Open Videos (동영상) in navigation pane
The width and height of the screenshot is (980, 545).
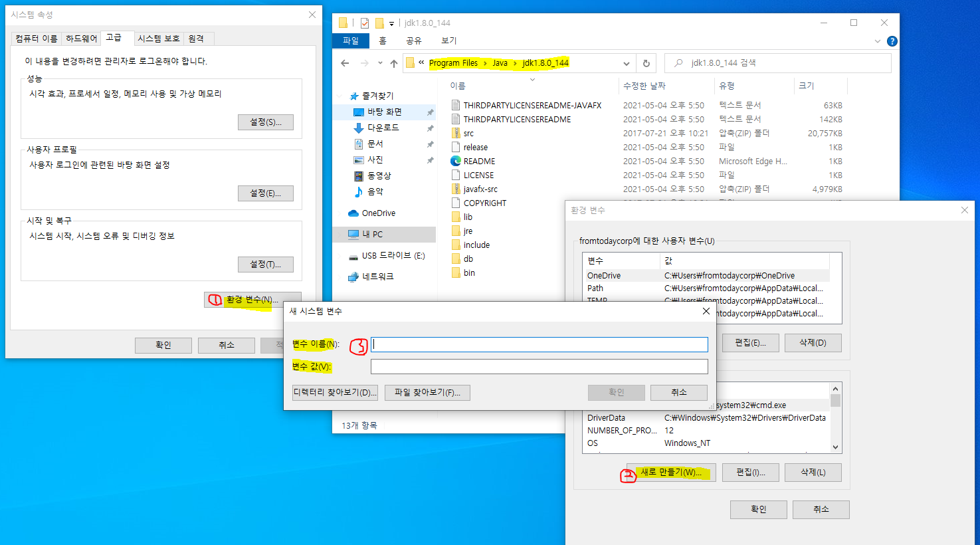379,175
